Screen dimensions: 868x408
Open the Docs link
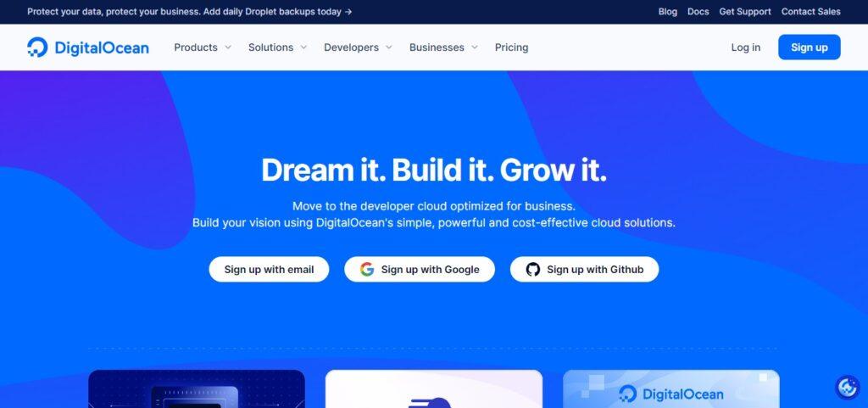pyautogui.click(x=698, y=12)
